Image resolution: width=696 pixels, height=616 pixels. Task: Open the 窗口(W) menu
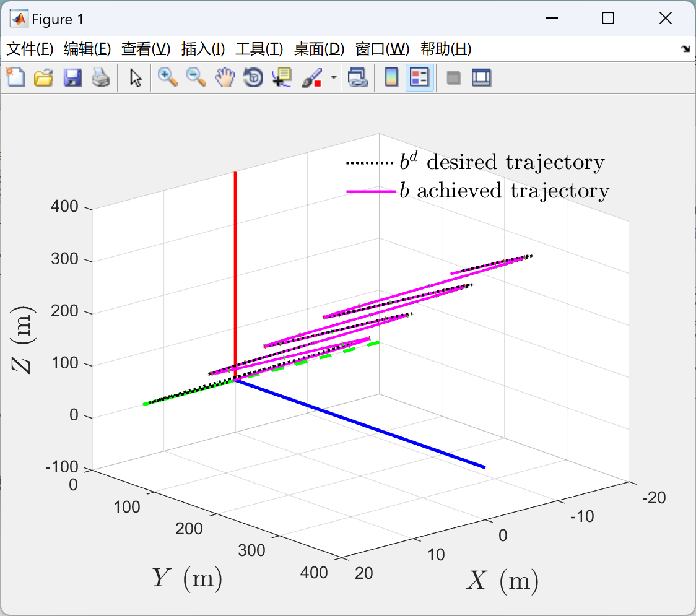pos(382,49)
